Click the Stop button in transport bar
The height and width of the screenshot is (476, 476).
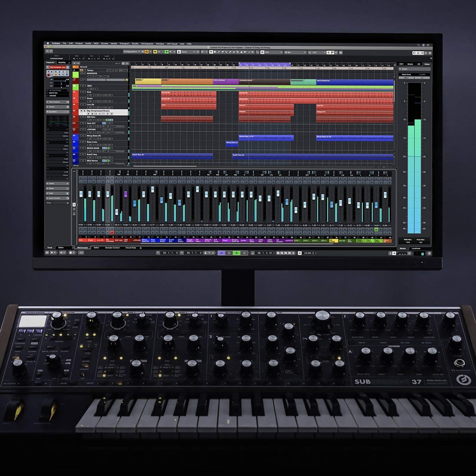229,253
